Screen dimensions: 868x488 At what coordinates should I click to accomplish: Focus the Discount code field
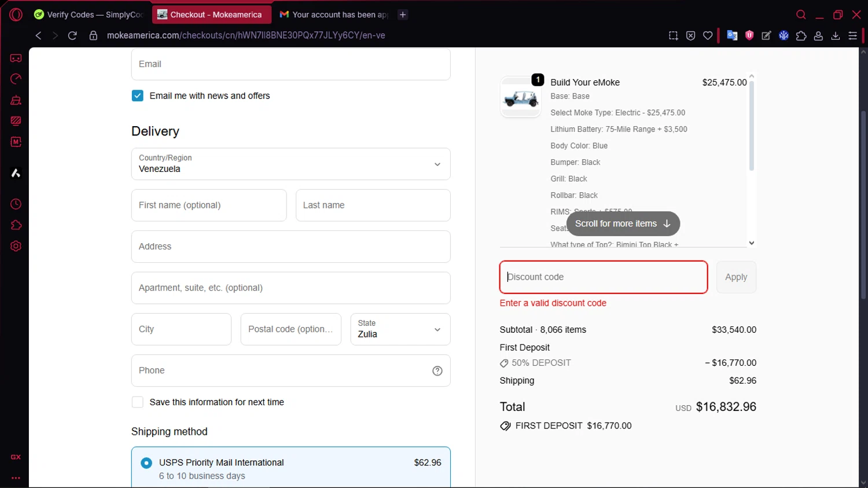click(x=604, y=277)
